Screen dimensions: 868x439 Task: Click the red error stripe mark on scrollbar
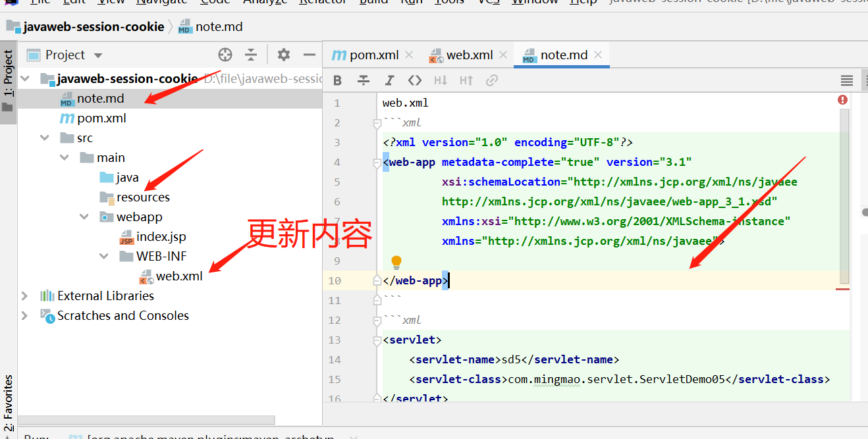842,288
